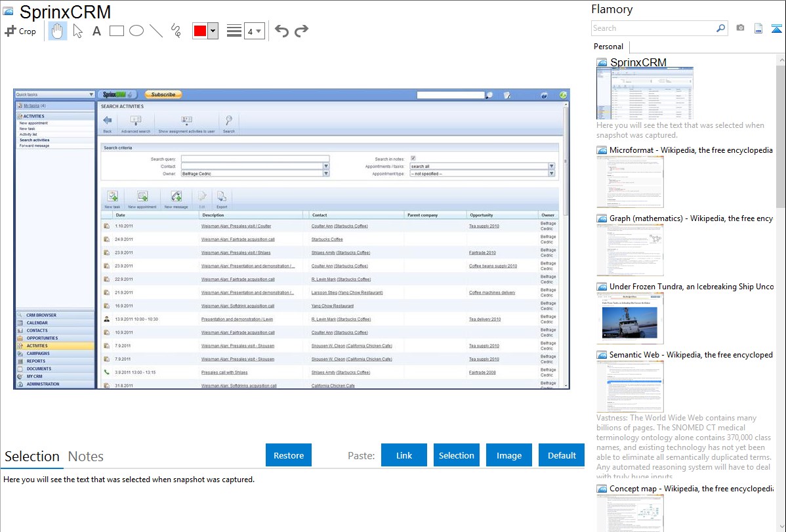Select the Crop tool
786x532 pixels.
tap(20, 31)
